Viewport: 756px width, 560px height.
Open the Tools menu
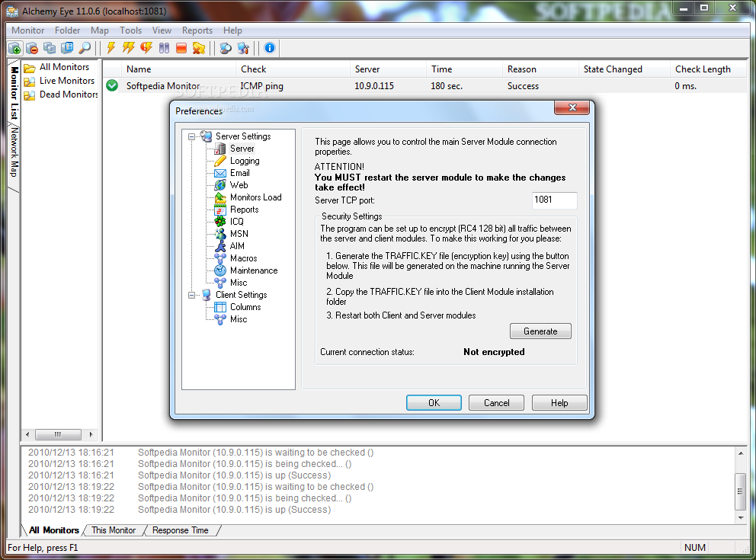click(x=130, y=30)
